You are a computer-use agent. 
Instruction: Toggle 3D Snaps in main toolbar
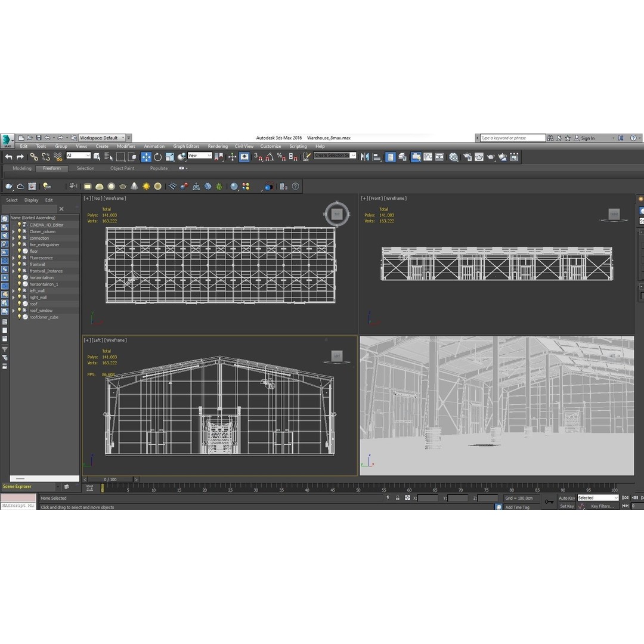point(258,157)
